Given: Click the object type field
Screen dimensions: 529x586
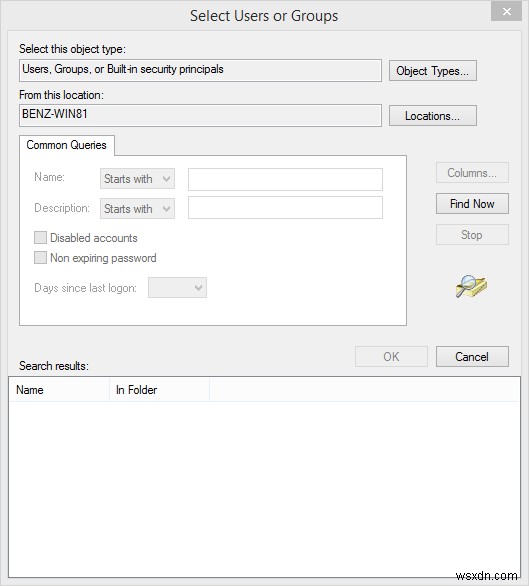Looking at the screenshot, I should point(200,70).
